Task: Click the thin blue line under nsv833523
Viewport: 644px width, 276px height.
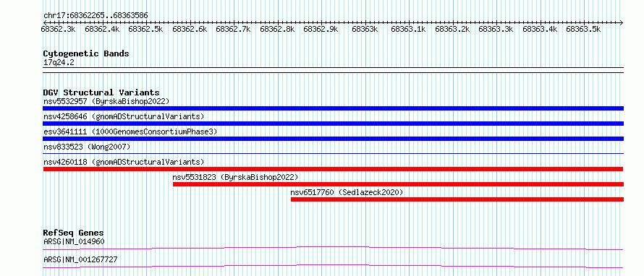Action: tap(333, 153)
